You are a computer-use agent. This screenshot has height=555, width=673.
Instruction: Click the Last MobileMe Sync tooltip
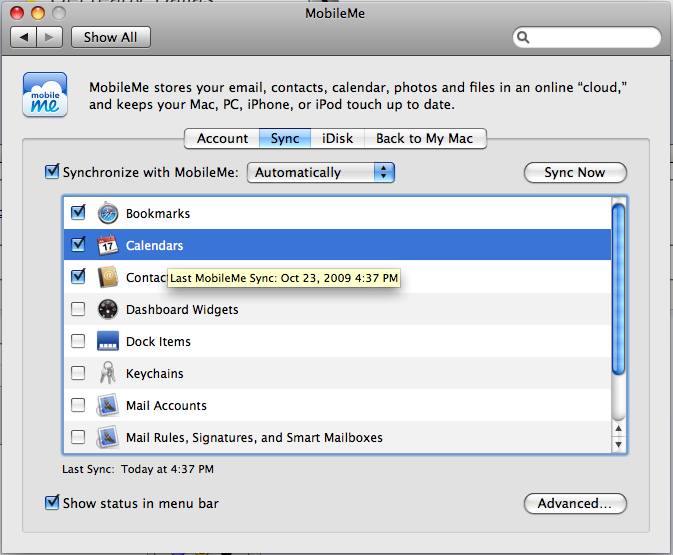click(284, 278)
